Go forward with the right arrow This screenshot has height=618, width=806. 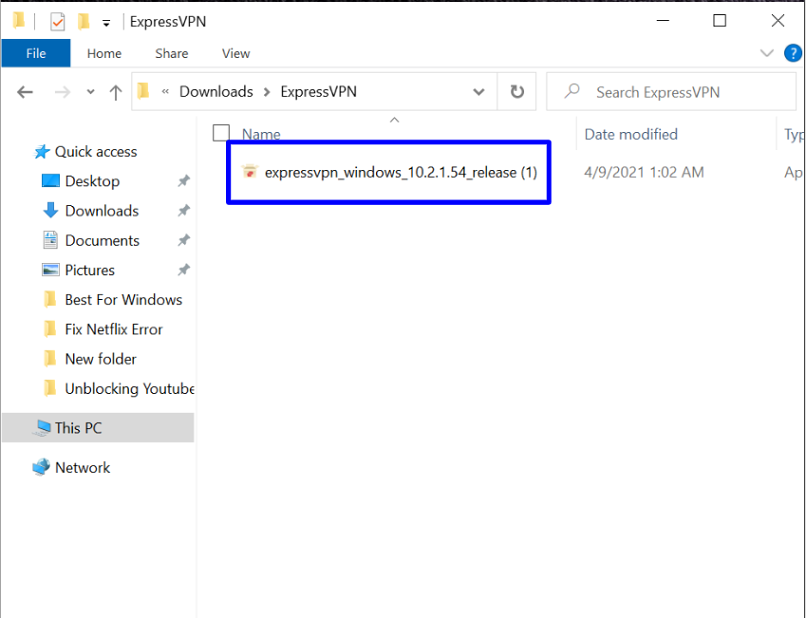[x=62, y=92]
